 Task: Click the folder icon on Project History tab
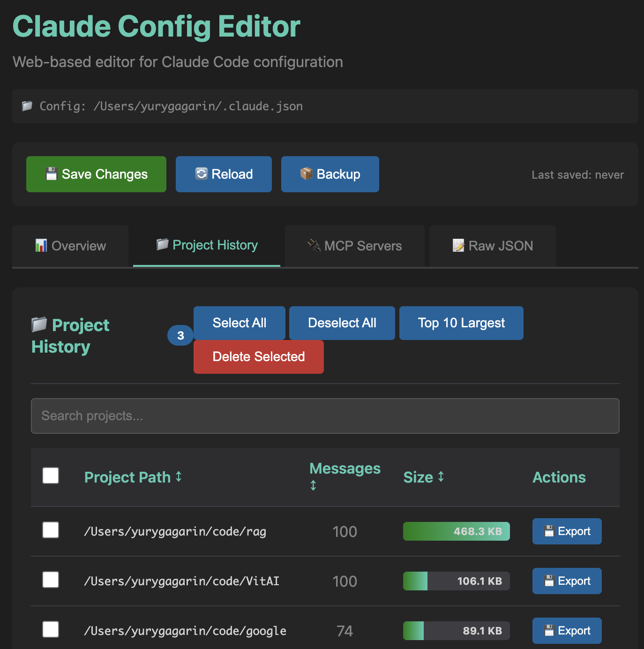point(163,244)
